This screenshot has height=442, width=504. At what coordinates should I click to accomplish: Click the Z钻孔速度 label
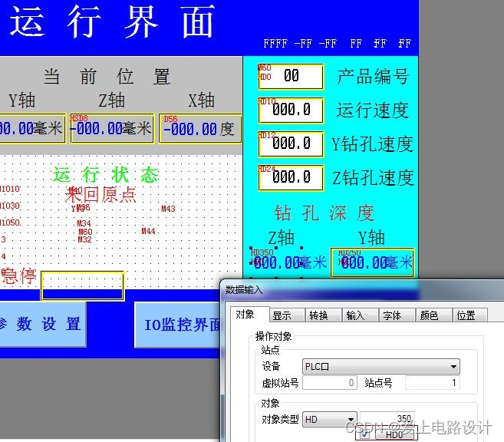tap(373, 178)
